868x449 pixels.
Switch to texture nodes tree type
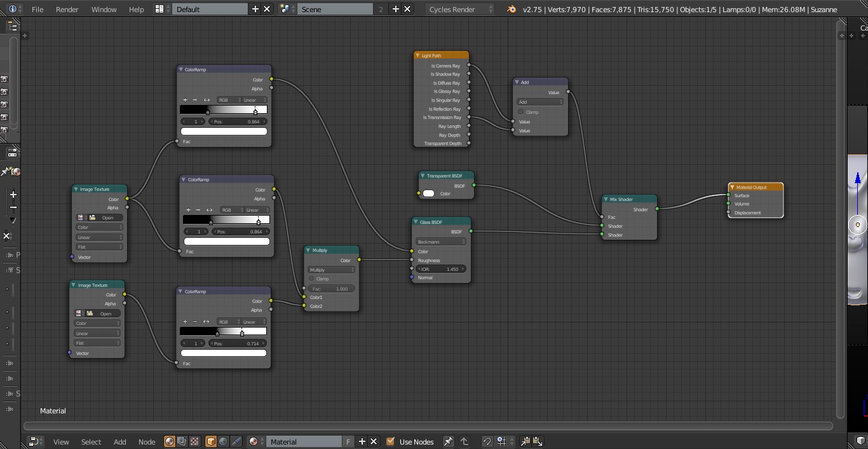(194, 441)
